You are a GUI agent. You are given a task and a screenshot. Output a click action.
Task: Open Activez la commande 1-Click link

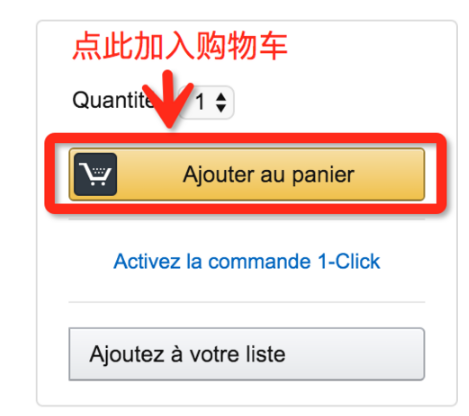[247, 261]
